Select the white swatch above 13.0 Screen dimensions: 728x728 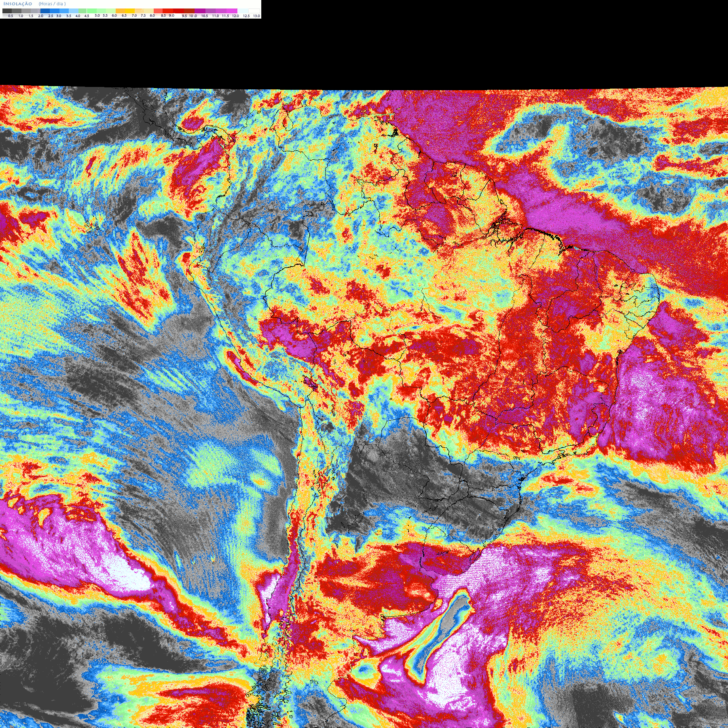point(254,11)
